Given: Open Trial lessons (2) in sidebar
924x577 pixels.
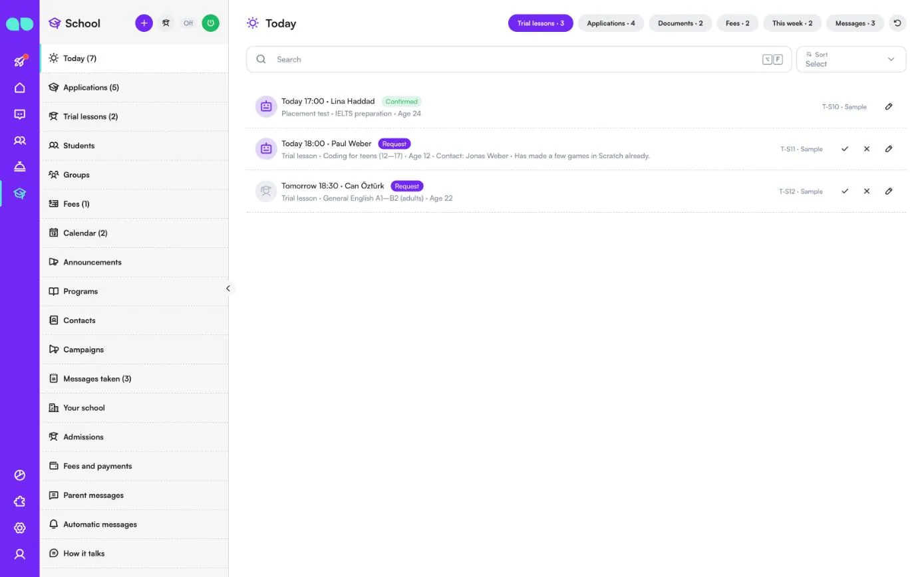Looking at the screenshot, I should [x=134, y=116].
